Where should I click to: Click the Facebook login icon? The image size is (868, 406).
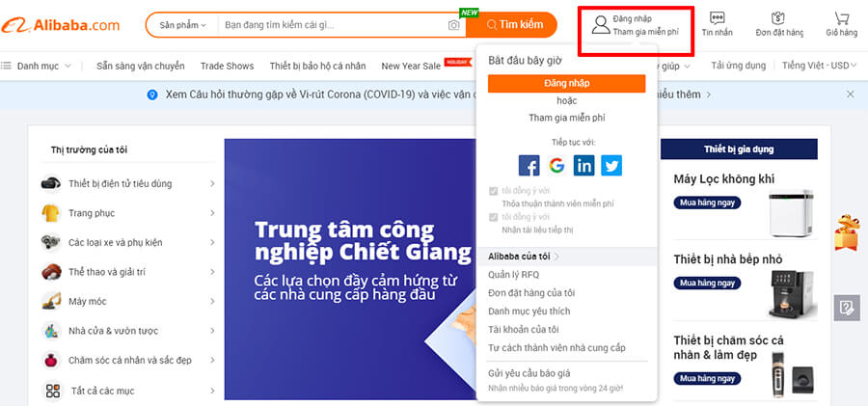click(x=529, y=165)
